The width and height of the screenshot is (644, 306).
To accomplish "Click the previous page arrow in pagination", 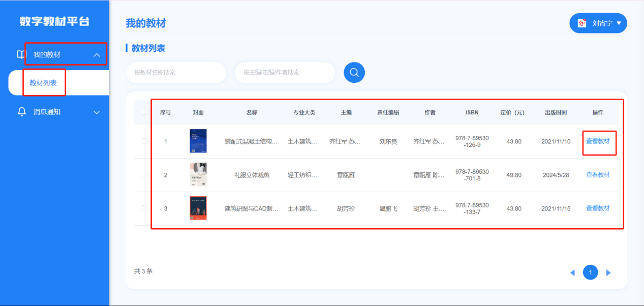I will click(572, 272).
